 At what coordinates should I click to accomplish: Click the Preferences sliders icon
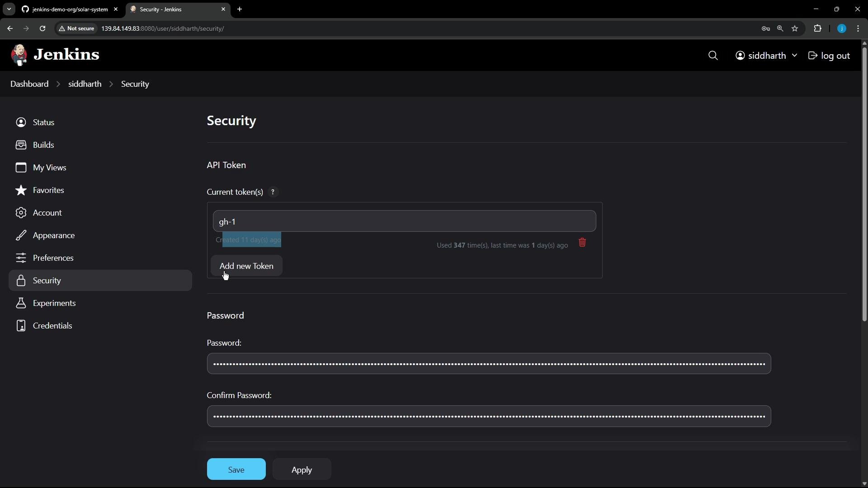(x=21, y=258)
